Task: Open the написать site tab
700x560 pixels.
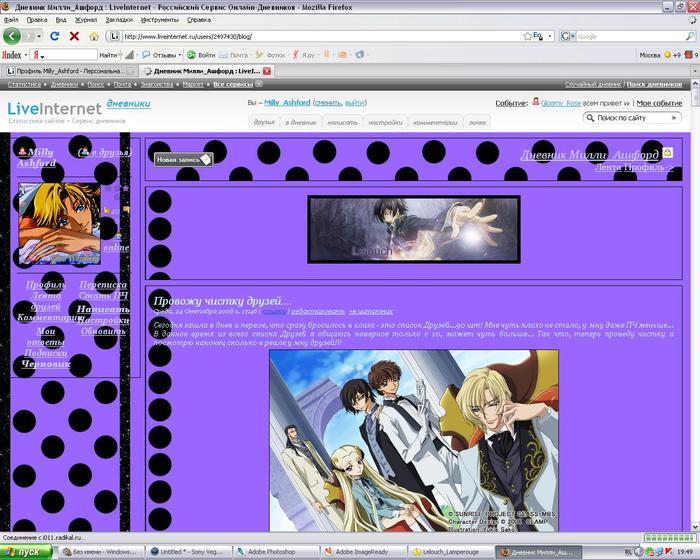Action: point(342,122)
